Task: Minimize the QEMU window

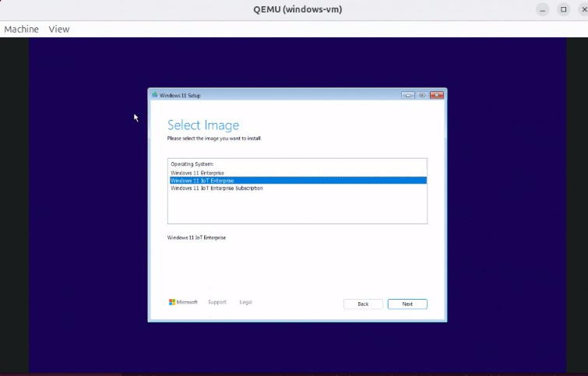Action: [542, 10]
